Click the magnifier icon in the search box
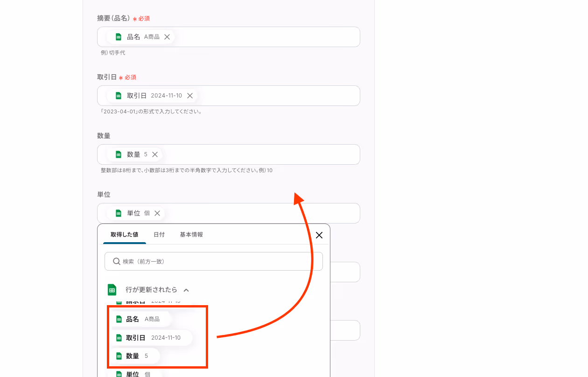 (117, 261)
